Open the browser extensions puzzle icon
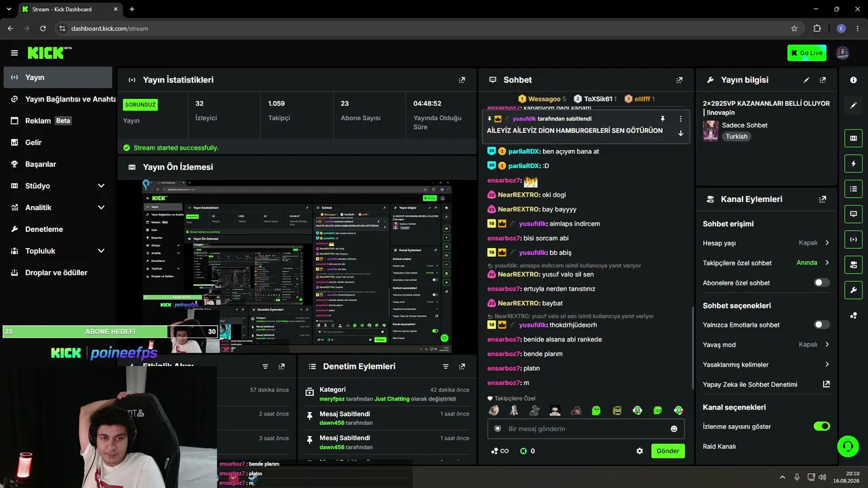The width and height of the screenshot is (868, 488). tap(817, 28)
